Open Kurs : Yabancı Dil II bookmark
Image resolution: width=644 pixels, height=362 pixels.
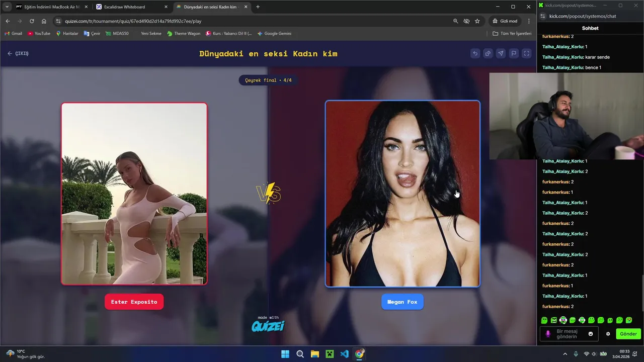(x=229, y=34)
